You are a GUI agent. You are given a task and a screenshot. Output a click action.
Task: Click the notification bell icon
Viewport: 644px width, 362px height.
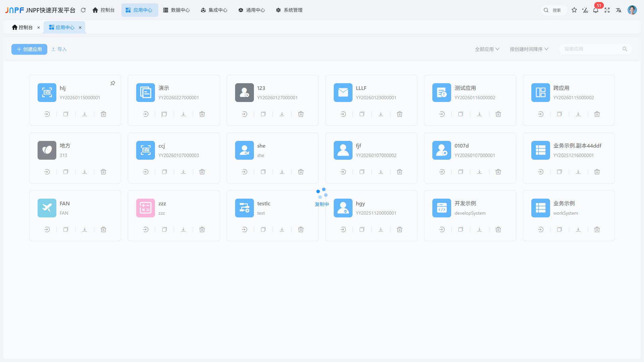tap(596, 10)
